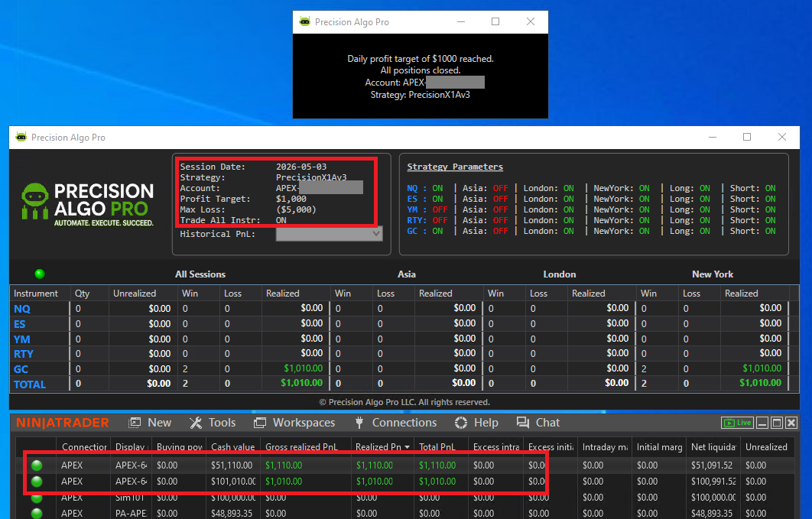Click net liquidation $100,991.52 cell
The width and height of the screenshot is (812, 519).
tap(713, 482)
